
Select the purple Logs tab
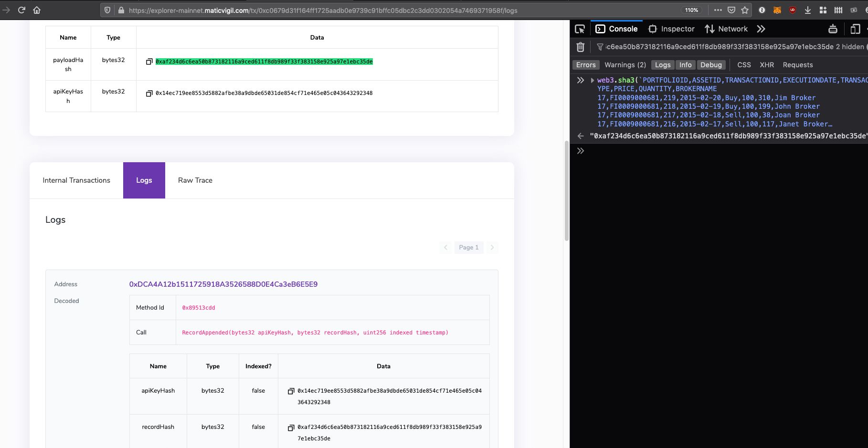144,180
